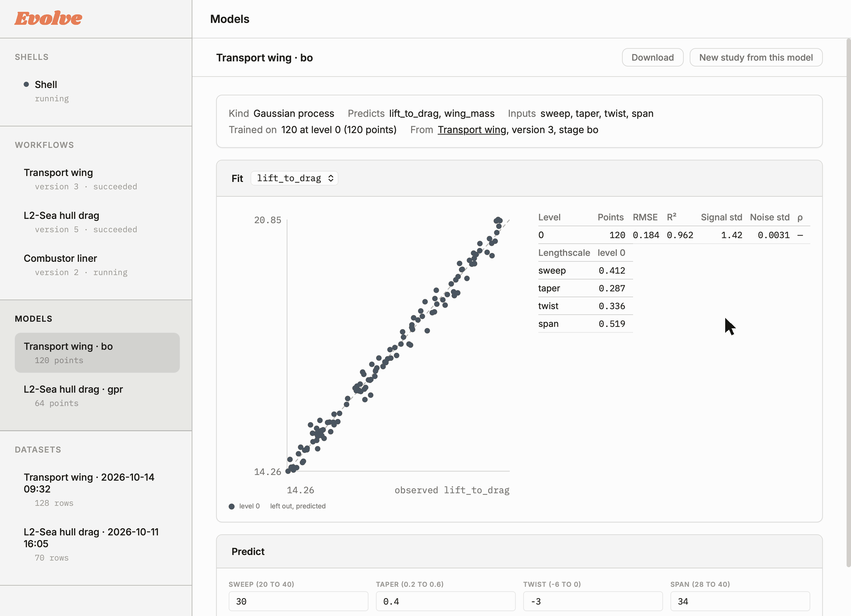Open Transport wing 2026-10-14 dataset
Screen dimensions: 851x616
tap(97, 489)
